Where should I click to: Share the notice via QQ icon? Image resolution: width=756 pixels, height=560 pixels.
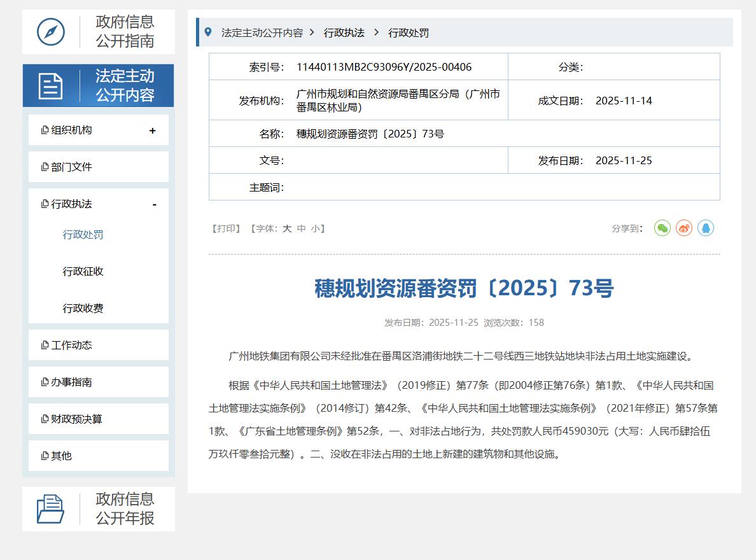point(705,228)
